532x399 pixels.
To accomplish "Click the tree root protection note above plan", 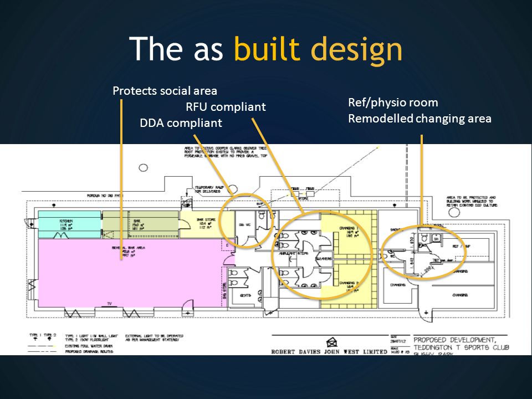I will (x=226, y=152).
